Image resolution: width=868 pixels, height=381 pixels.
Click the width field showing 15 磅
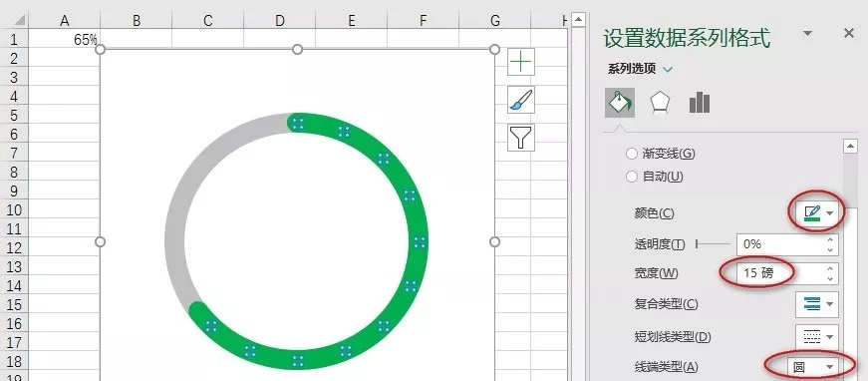[780, 273]
